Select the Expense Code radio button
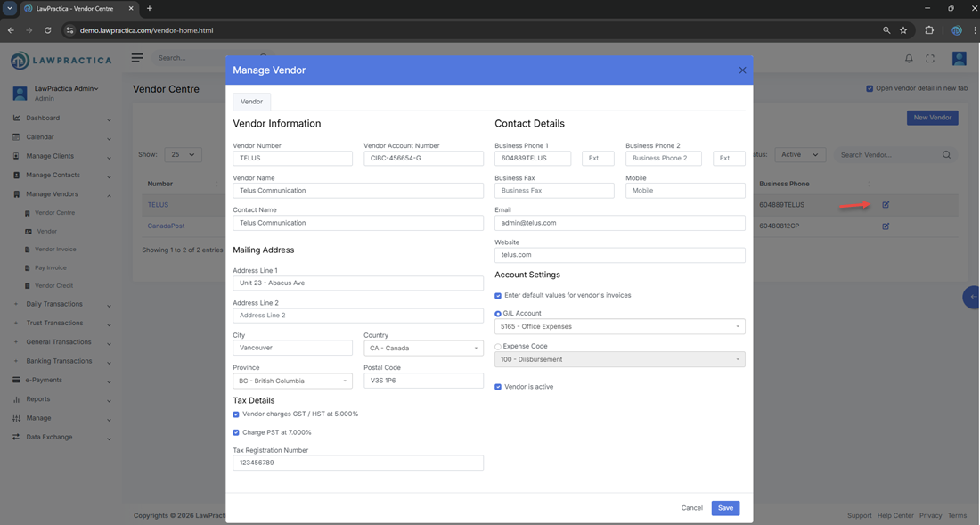The width and height of the screenshot is (980, 525). 498,347
